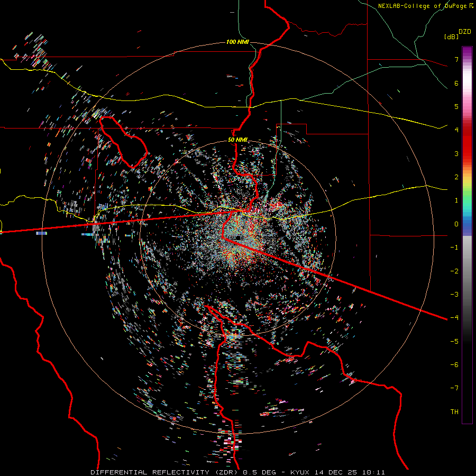Select the 4 dB scale value
The height and width of the screenshot is (476, 476).
(456, 130)
